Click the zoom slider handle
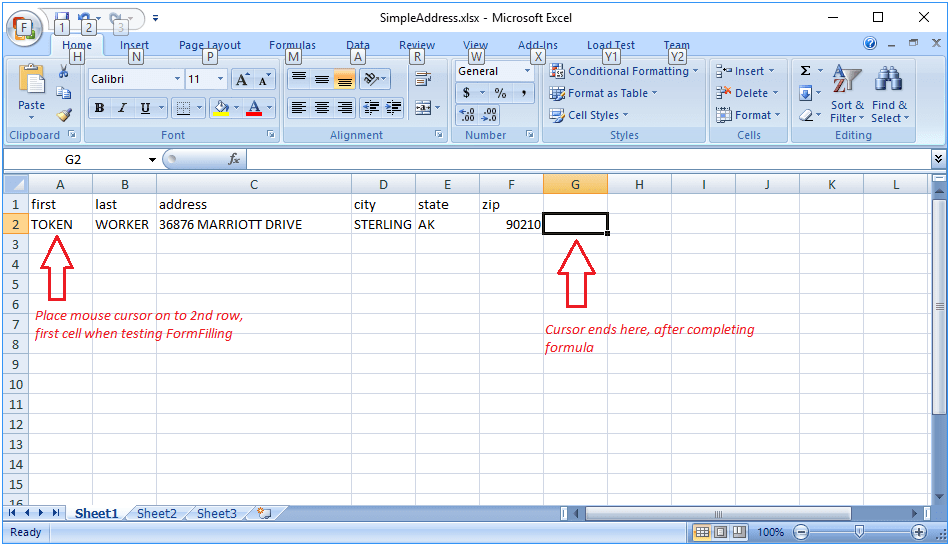The image size is (950, 546). tap(859, 532)
